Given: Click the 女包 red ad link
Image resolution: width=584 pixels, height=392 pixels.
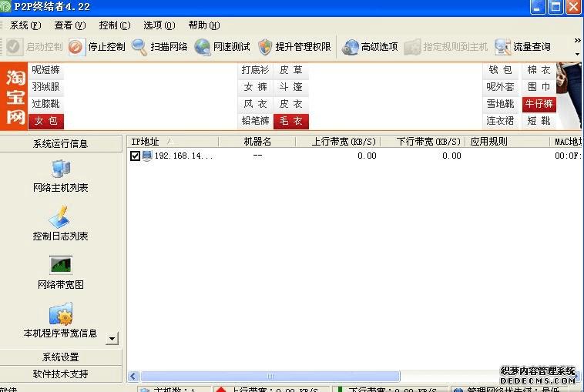Looking at the screenshot, I should (45, 121).
